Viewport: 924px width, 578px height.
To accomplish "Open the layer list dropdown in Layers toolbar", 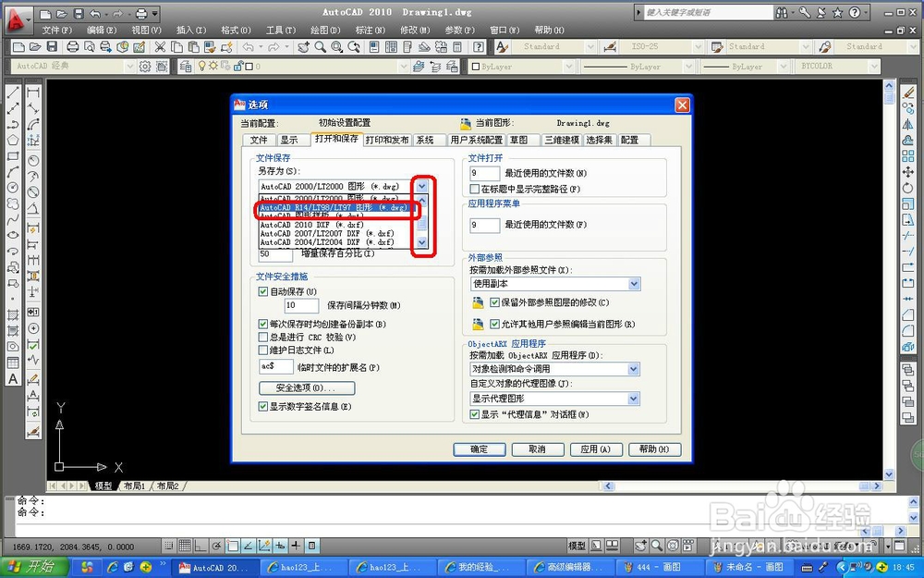I will point(403,67).
